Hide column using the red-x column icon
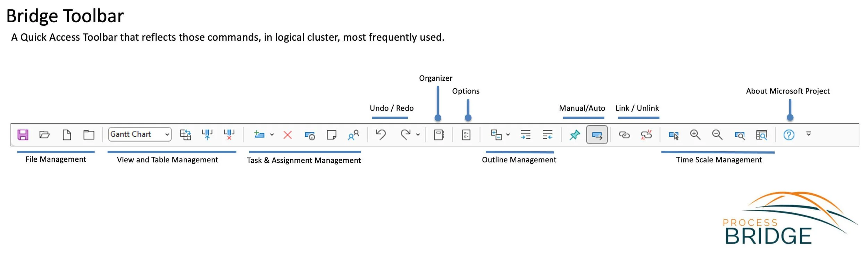This screenshot has width=868, height=258. pyautogui.click(x=229, y=135)
